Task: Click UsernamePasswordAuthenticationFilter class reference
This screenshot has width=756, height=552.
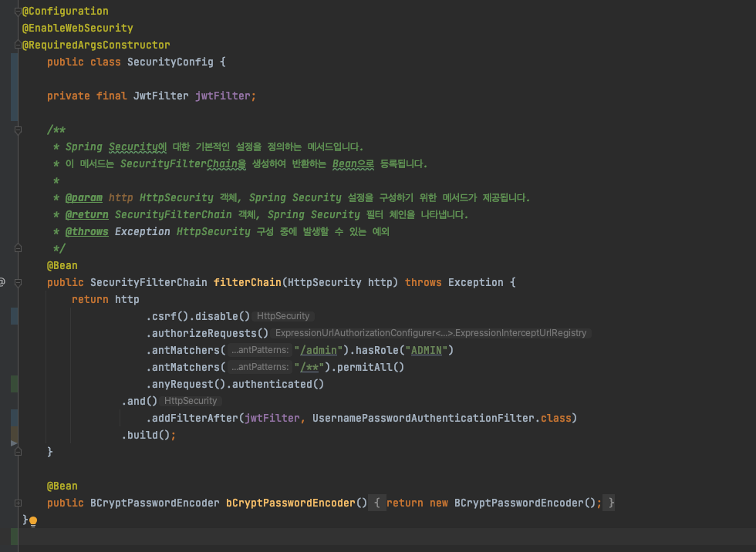Action: pyautogui.click(x=423, y=418)
